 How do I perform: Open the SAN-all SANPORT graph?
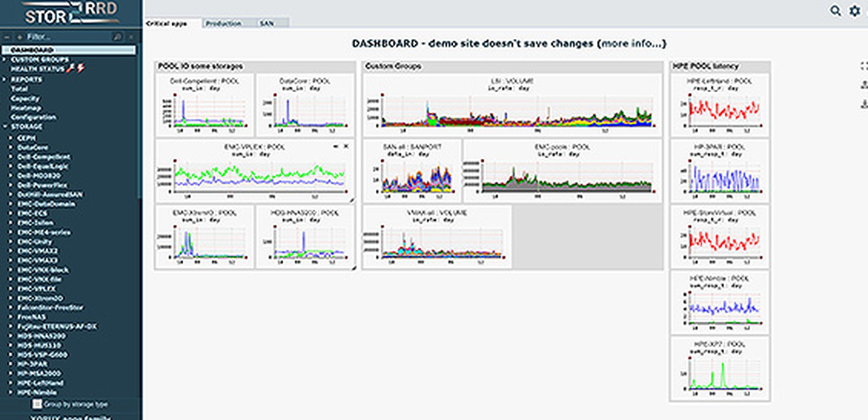(411, 171)
